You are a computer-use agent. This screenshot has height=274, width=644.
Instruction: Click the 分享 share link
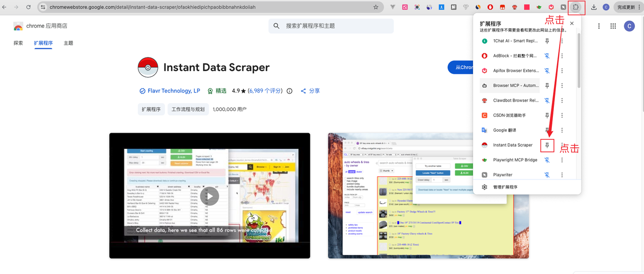pos(310,91)
